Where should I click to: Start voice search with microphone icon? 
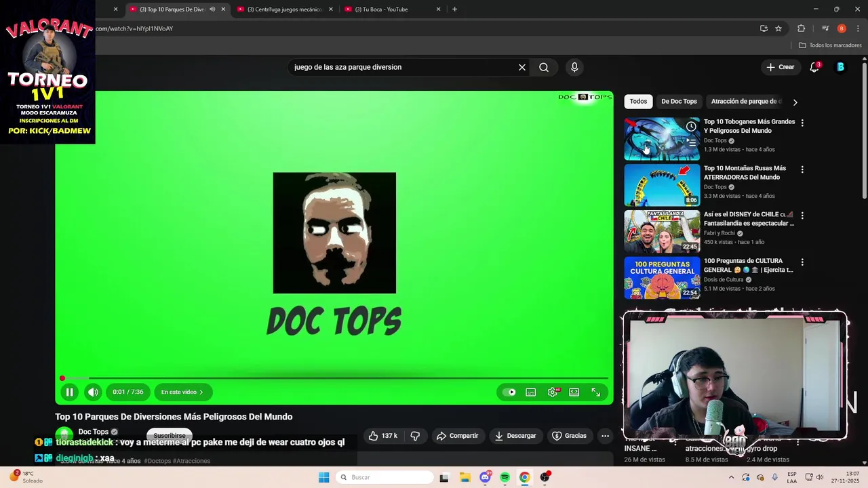coord(574,67)
